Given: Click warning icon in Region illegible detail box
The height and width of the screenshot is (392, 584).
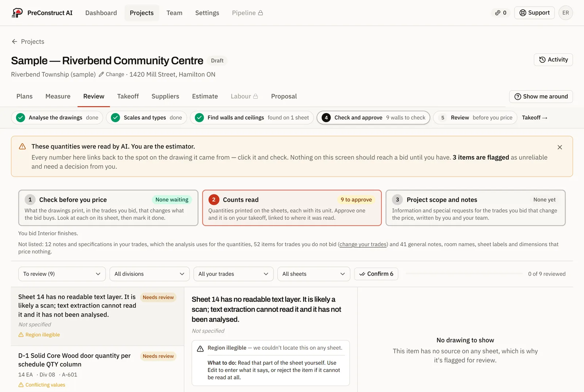Looking at the screenshot, I should coord(200,349).
